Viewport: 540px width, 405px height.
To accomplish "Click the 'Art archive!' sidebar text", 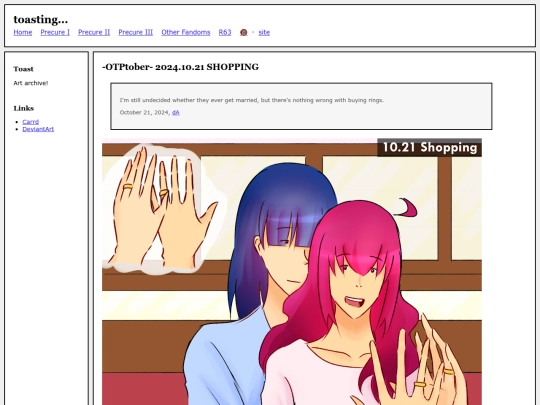I will point(31,83).
